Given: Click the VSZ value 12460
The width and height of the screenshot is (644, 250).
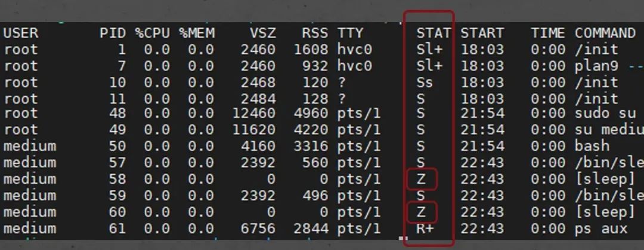Looking at the screenshot, I should pyautogui.click(x=254, y=113).
